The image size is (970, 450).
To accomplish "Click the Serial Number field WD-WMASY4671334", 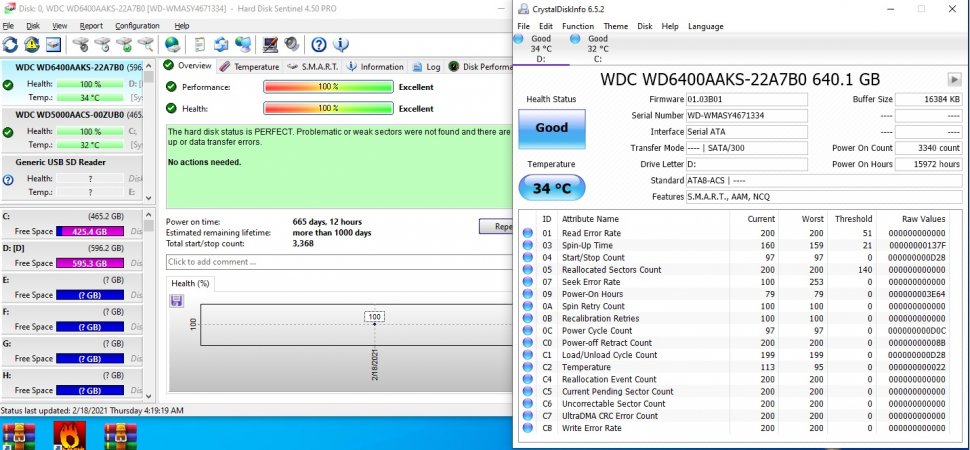I will pyautogui.click(x=746, y=116).
